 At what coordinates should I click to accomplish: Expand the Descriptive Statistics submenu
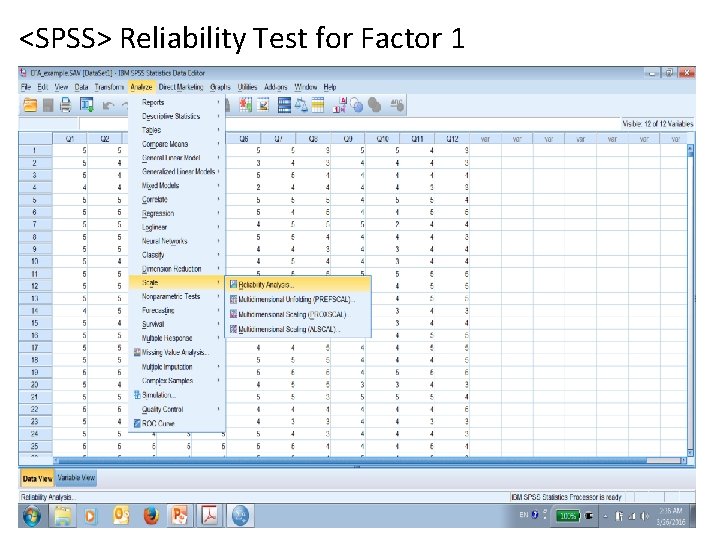177,116
